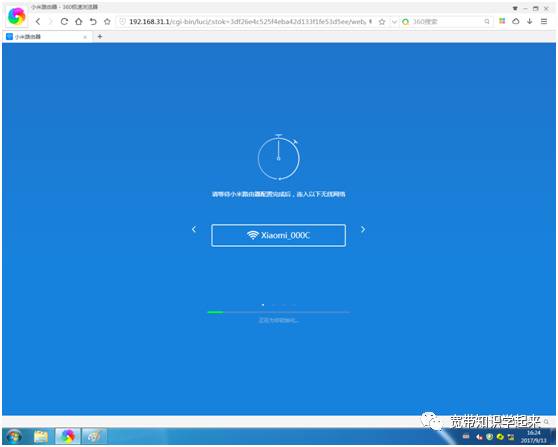Show next wireless network with right chevron
Image resolution: width=558 pixels, height=447 pixels.
point(363,229)
